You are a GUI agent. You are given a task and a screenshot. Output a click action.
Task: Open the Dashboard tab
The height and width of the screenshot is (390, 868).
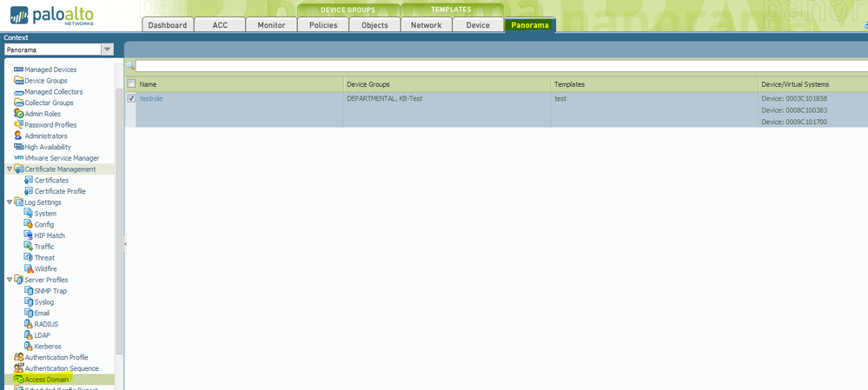point(168,25)
